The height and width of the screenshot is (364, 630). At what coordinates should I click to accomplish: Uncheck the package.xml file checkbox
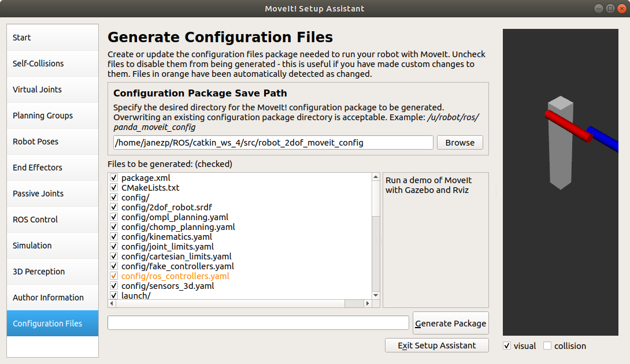114,178
